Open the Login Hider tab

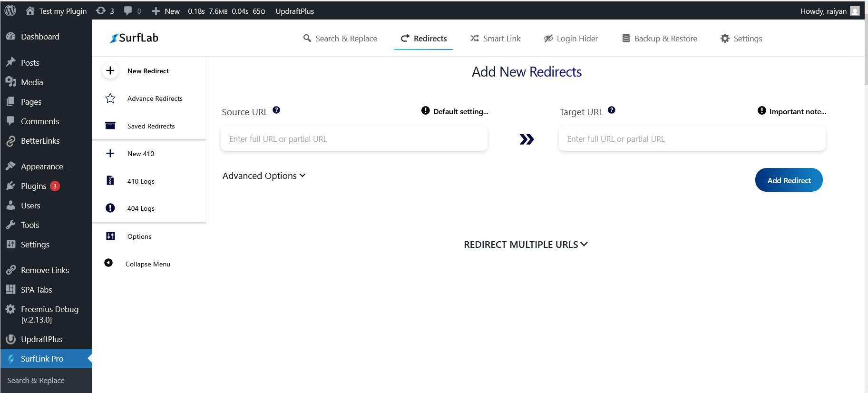coord(571,39)
